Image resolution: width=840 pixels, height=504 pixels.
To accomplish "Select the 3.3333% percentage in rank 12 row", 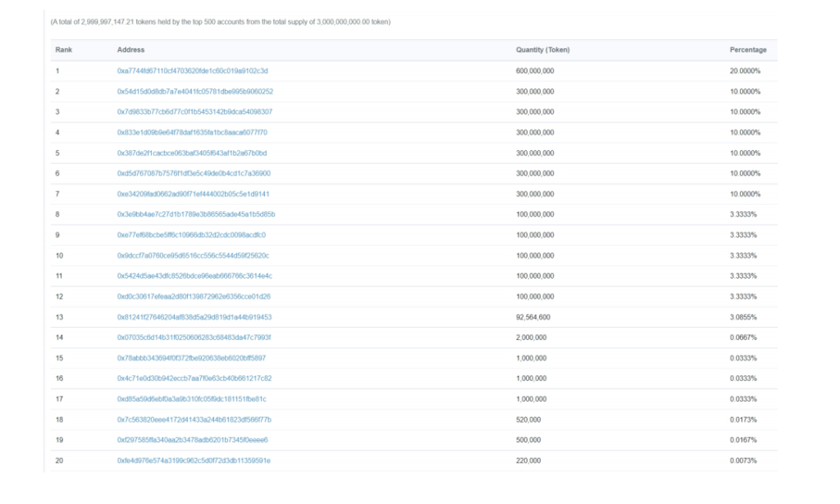I will click(743, 297).
